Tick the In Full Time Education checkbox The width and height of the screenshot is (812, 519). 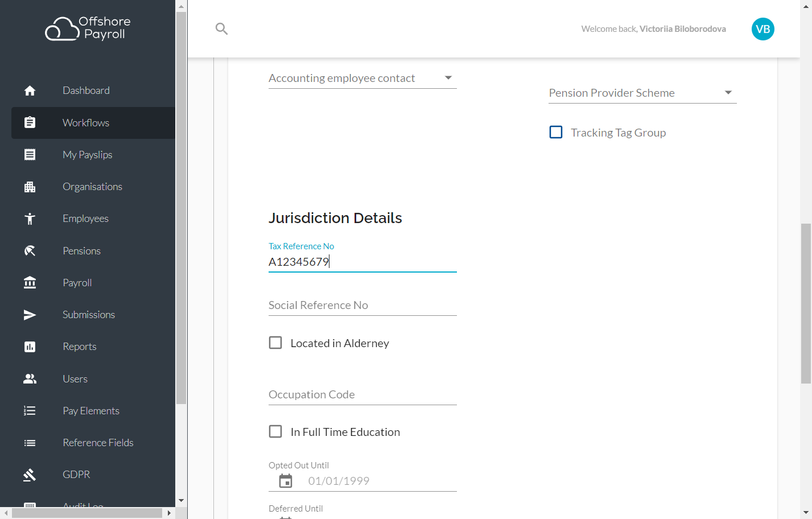click(x=275, y=431)
